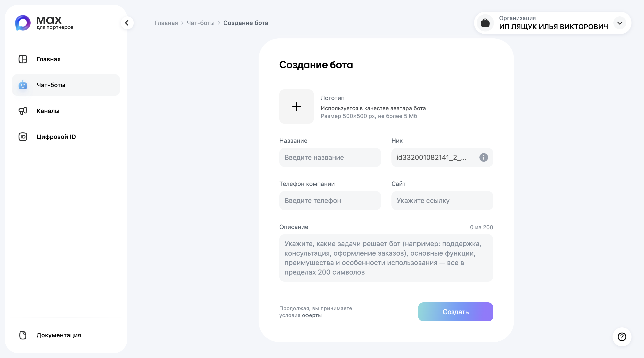Click the organization briefcase icon
The width and height of the screenshot is (644, 358).
tap(485, 23)
